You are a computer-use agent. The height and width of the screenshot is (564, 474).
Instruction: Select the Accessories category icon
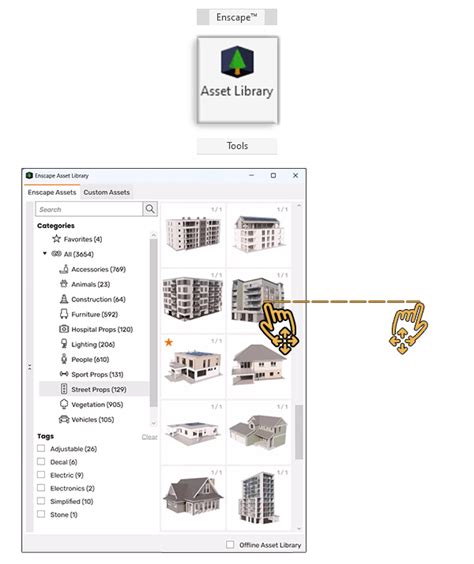64,269
